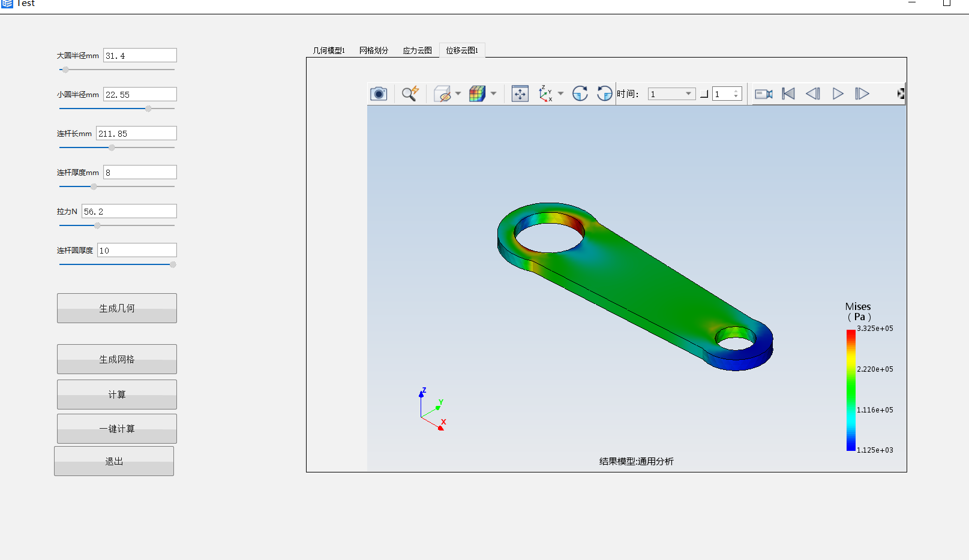Screen dimensions: 969x560
Task: Click the 生成几何 button
Action: [x=117, y=308]
